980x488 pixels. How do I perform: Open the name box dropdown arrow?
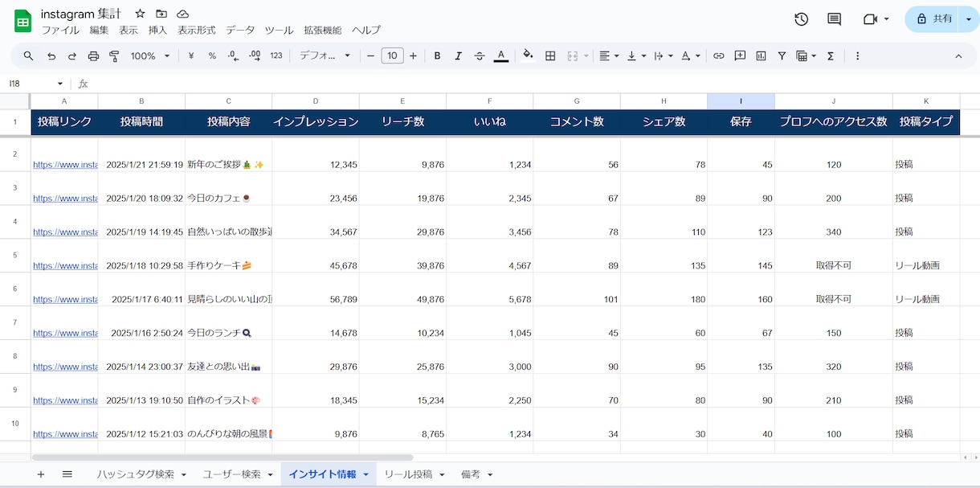pos(59,84)
